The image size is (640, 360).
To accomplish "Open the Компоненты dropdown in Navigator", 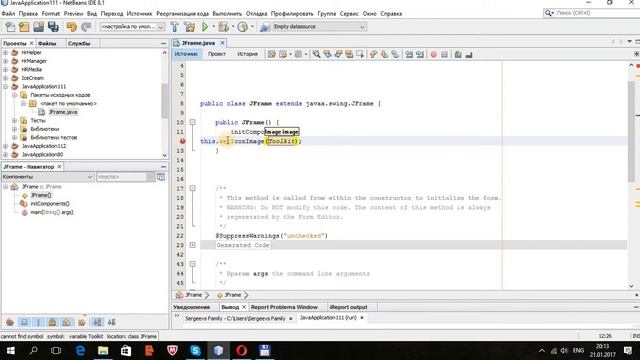I will point(48,177).
